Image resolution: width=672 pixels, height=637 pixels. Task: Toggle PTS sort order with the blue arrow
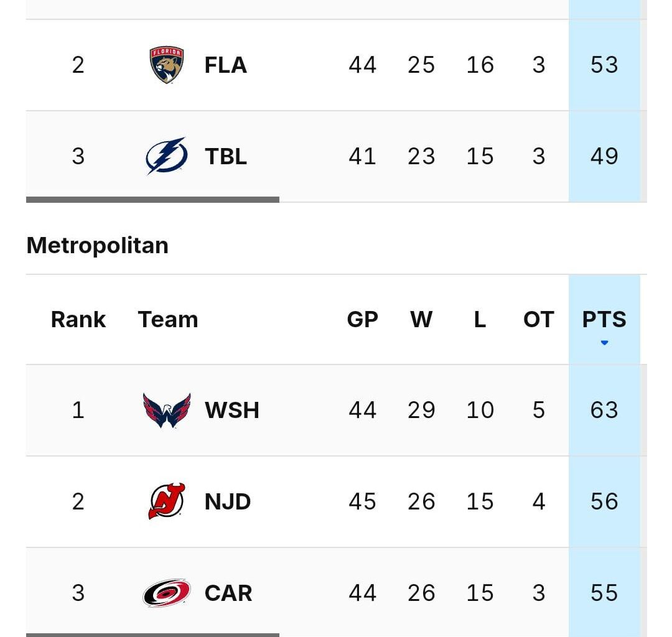[603, 342]
